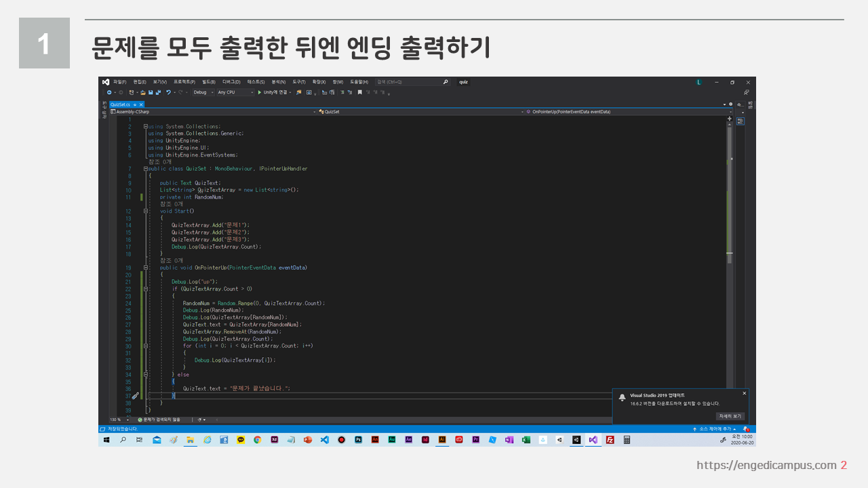Switch to the QuizSet.cs tab
868x488 pixels.
pos(120,104)
